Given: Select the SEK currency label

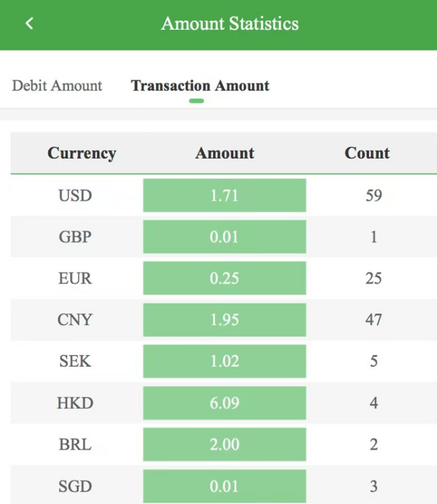Looking at the screenshot, I should point(75,361).
